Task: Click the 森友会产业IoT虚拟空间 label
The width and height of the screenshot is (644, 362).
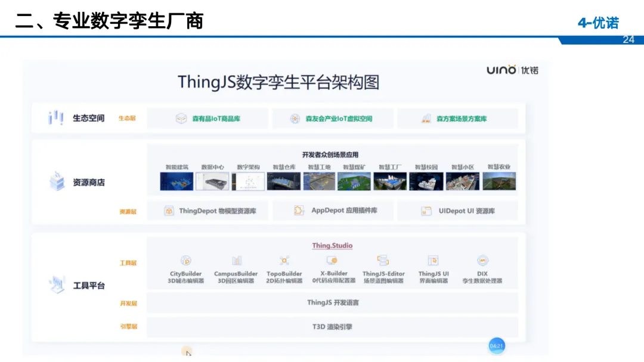Action: tap(339, 119)
